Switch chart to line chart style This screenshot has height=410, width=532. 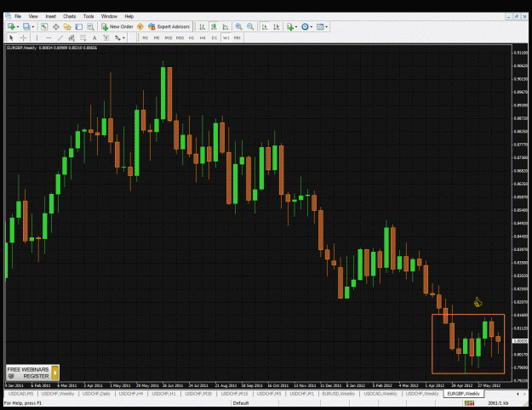(226, 26)
